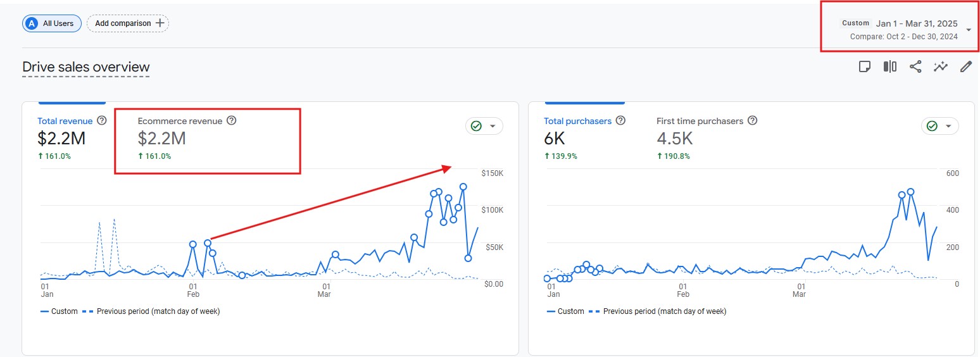The width and height of the screenshot is (980, 357).
Task: Open help icon next to Ecommerce revenue
Action: click(232, 120)
